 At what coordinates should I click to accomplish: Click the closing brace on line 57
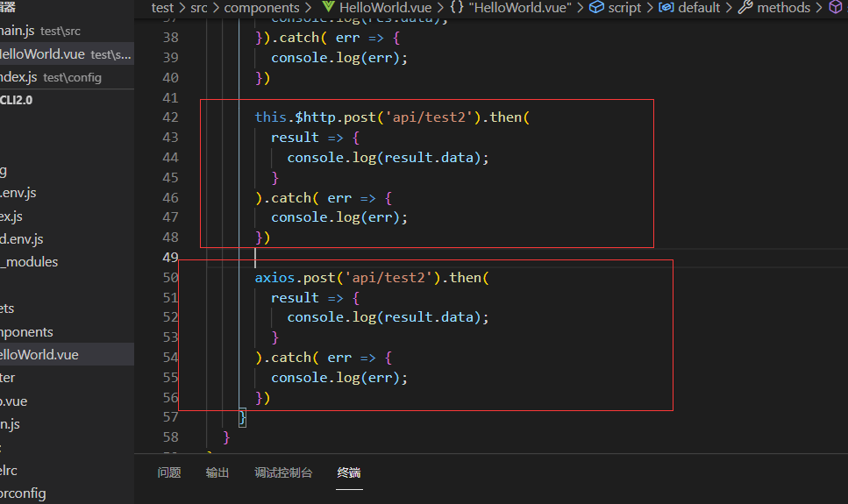click(x=242, y=417)
